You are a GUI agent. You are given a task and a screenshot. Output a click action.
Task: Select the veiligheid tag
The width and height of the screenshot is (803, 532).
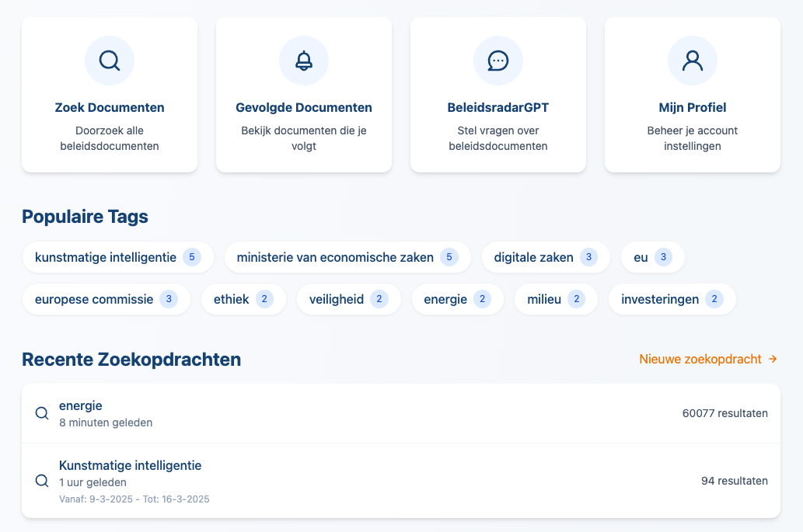pos(348,299)
